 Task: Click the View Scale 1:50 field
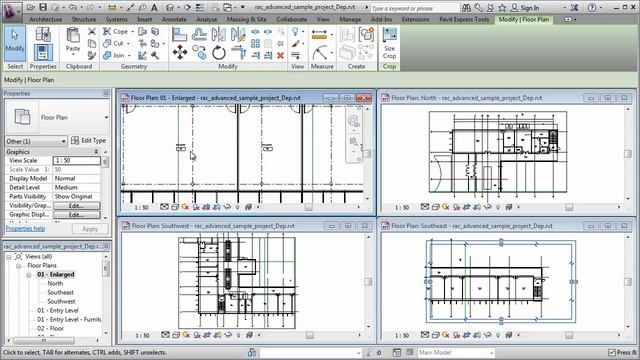76,161
